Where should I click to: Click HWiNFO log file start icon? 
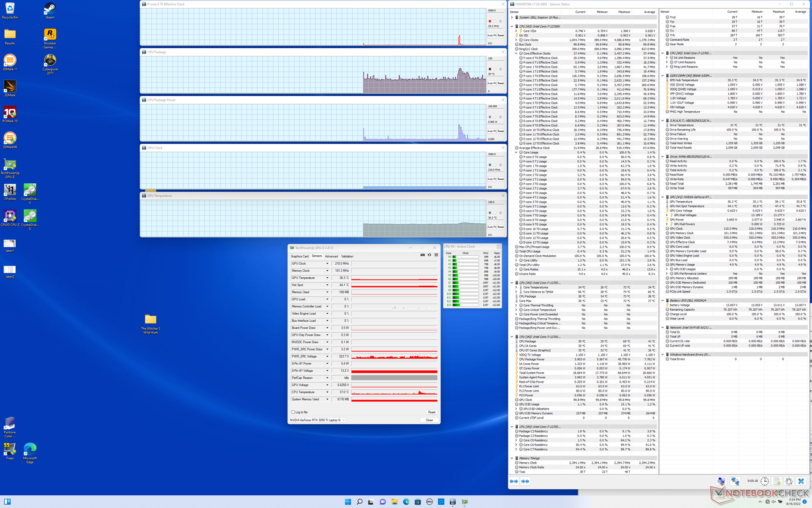tap(776, 481)
